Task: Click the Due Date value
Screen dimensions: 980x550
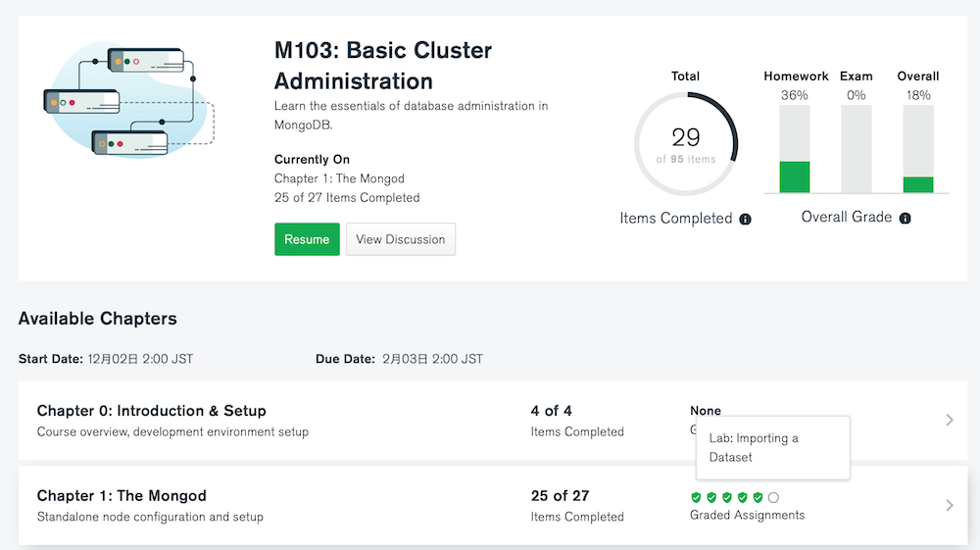Action: point(432,359)
